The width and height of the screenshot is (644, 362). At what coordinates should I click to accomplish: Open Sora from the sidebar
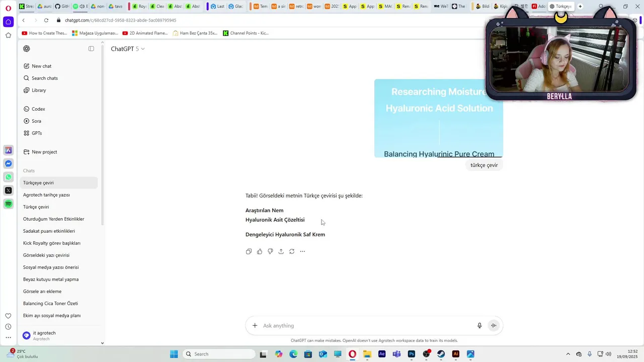59,121
